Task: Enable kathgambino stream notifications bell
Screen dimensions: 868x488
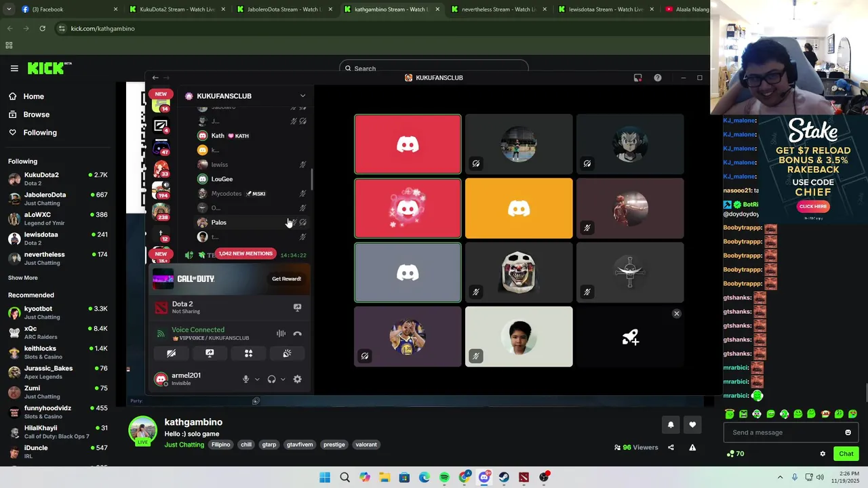Action: 671,425
